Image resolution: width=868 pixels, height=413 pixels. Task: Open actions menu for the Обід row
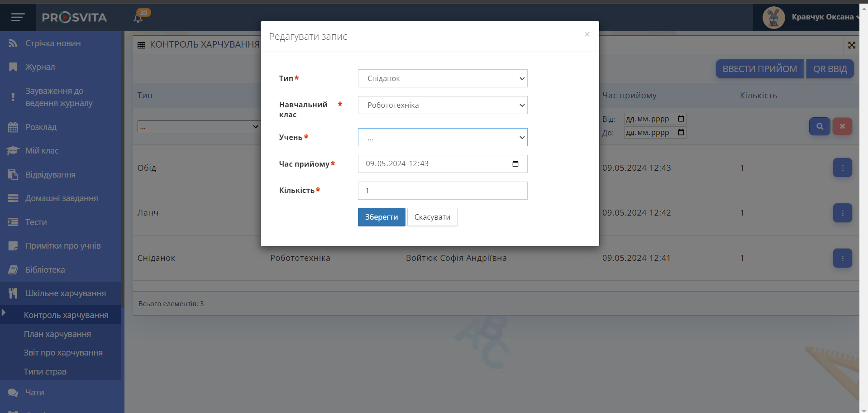pyautogui.click(x=842, y=168)
